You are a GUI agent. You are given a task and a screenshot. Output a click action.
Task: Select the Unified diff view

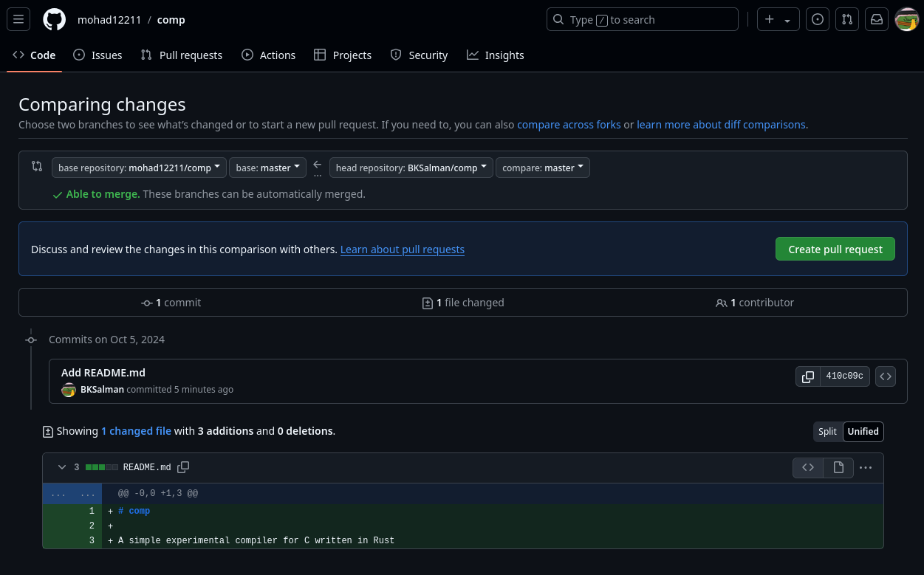(863, 432)
